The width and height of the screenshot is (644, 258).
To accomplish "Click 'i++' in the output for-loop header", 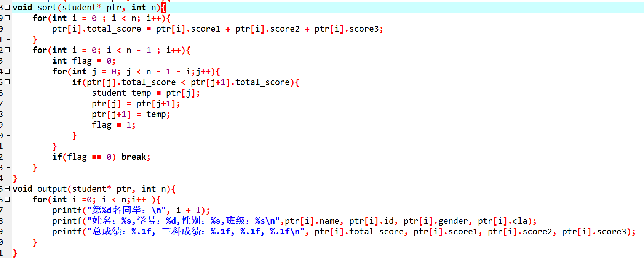I will 139,199.
